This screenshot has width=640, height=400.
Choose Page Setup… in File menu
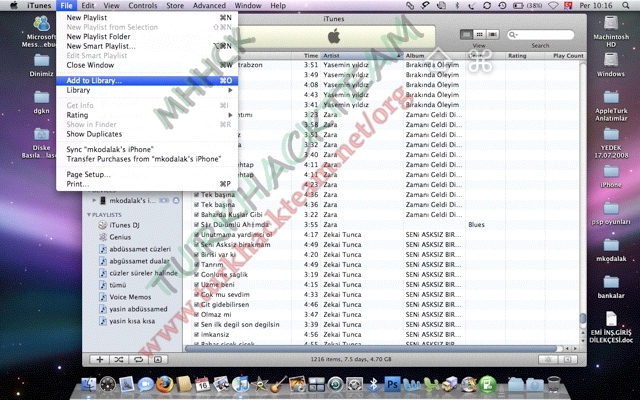coord(147,174)
